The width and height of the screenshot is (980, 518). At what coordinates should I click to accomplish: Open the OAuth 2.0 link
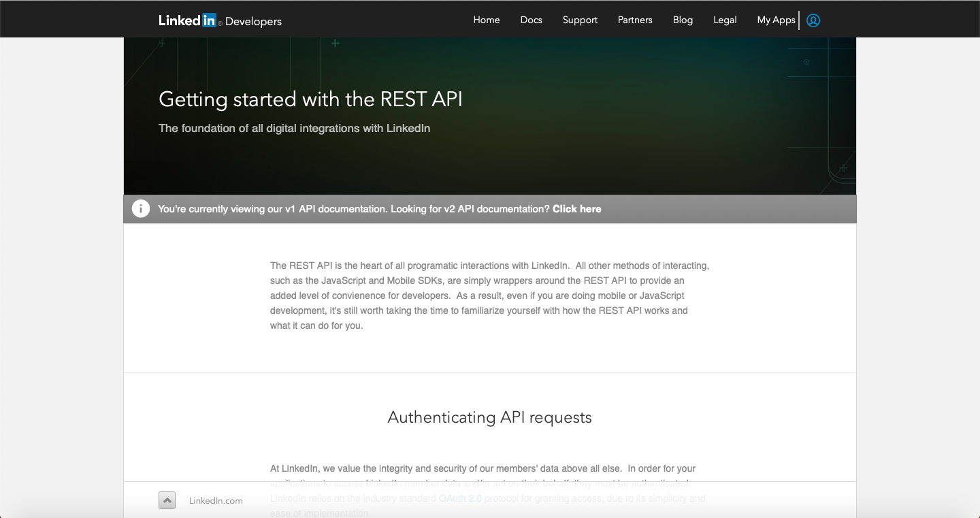460,498
